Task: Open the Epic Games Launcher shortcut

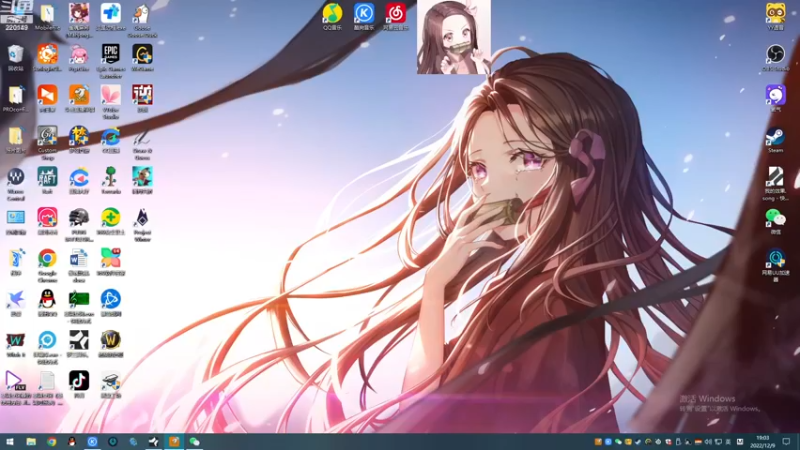Action: pos(111,54)
